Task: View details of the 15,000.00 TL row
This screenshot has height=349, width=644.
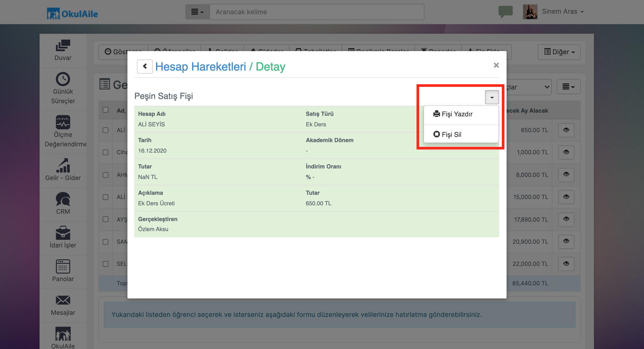Action: [566, 197]
